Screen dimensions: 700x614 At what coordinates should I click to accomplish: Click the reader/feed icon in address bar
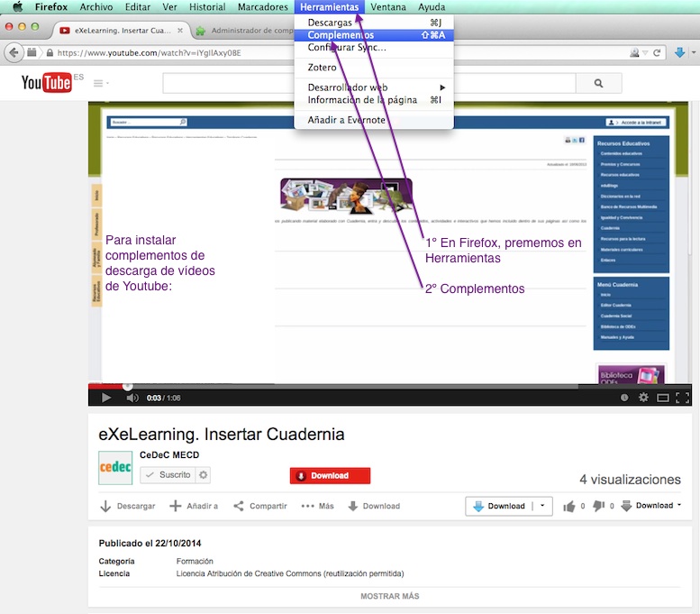pos(634,52)
